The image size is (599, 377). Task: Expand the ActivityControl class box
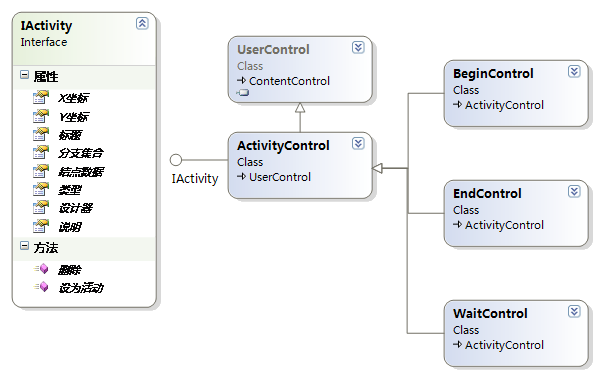pyautogui.click(x=358, y=144)
